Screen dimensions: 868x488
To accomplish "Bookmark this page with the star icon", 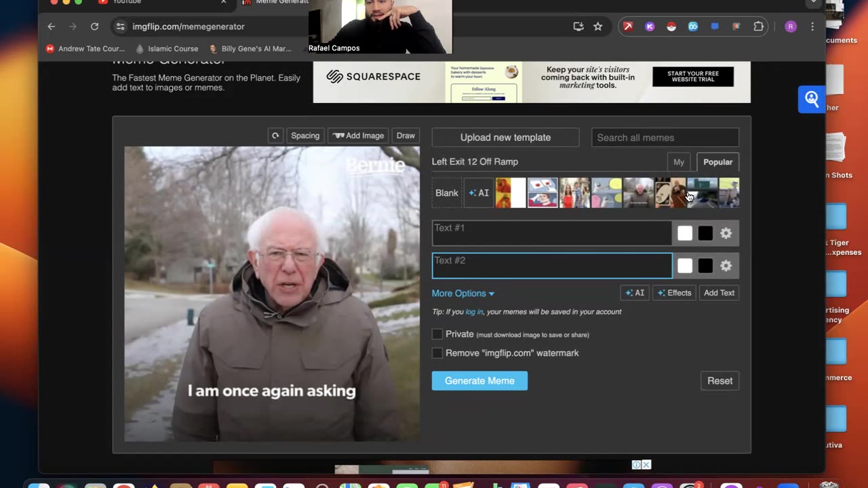I will point(597,26).
